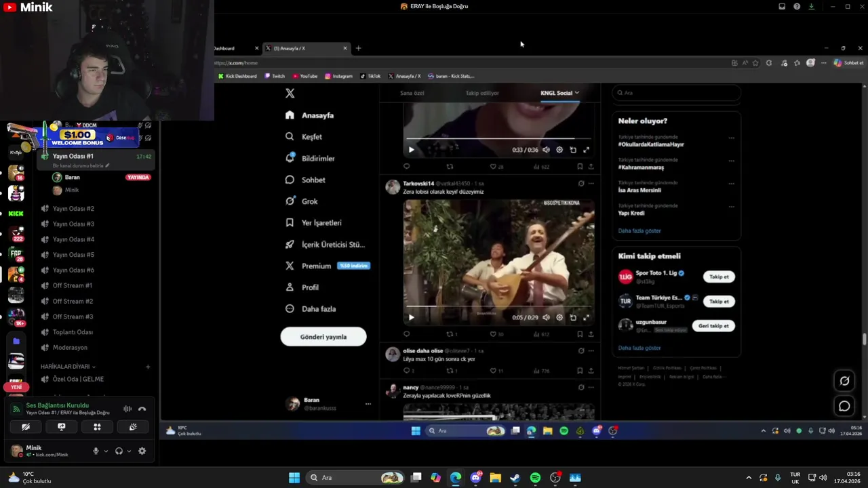Screen dimensions: 868x488
Task: Open Anasayfa in the X sidebar
Action: (x=310, y=115)
